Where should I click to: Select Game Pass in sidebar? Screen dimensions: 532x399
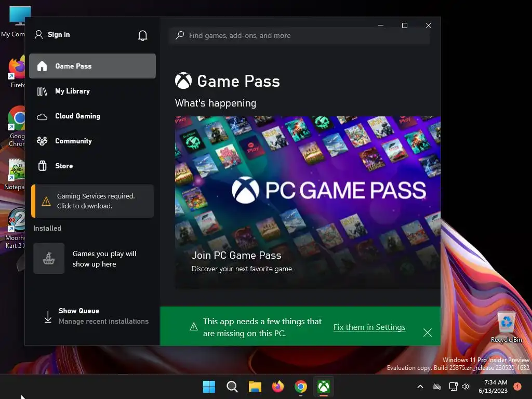[92, 66]
